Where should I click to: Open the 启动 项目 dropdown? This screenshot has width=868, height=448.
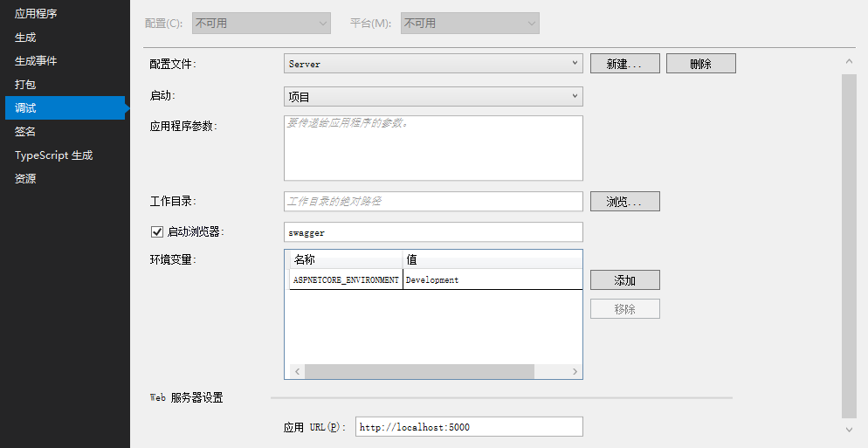tap(433, 96)
